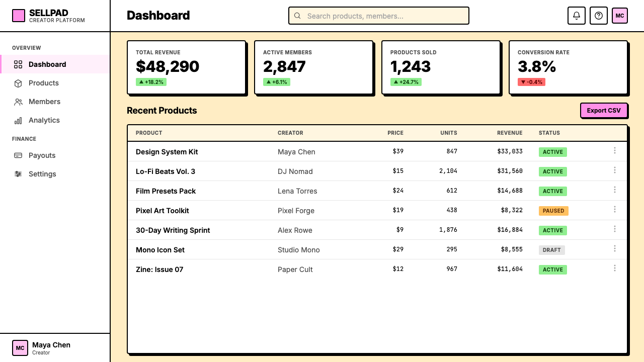Click product name 30-Day Writing Sprint

point(173,230)
